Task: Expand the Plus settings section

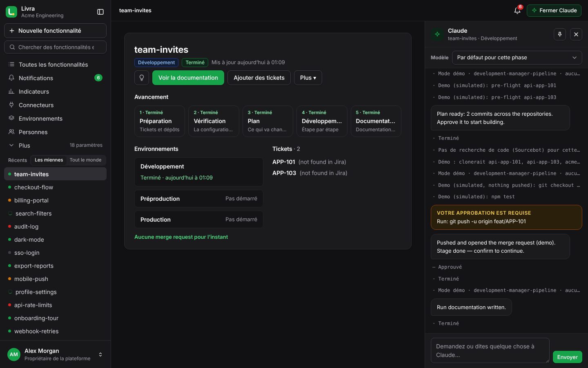Action: [x=55, y=146]
